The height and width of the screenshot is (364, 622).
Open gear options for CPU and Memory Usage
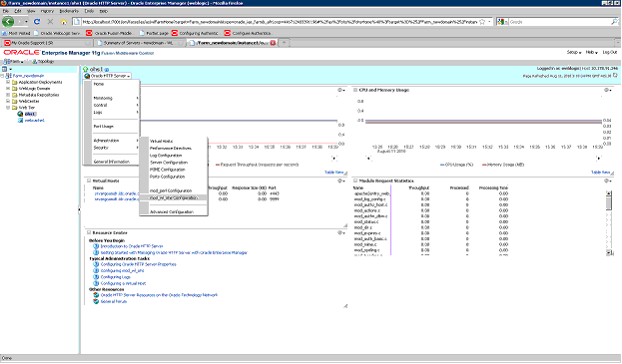pos(607,91)
